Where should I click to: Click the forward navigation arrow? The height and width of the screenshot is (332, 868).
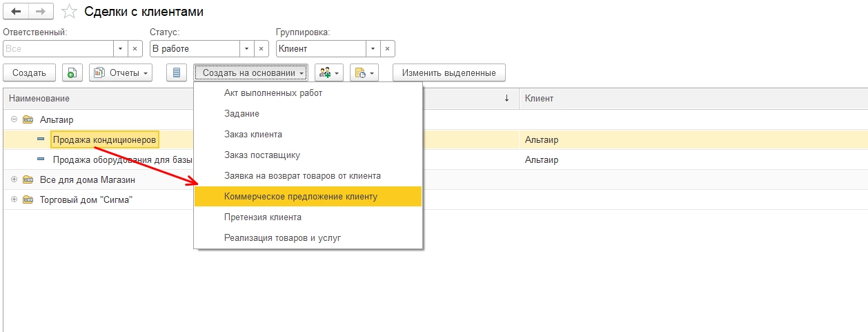[41, 12]
